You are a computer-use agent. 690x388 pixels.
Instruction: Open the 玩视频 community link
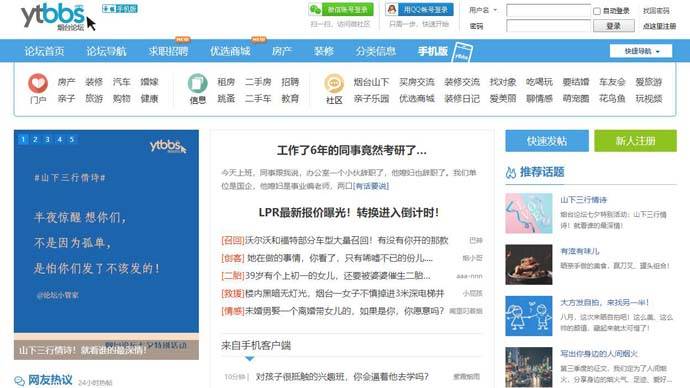(x=649, y=99)
